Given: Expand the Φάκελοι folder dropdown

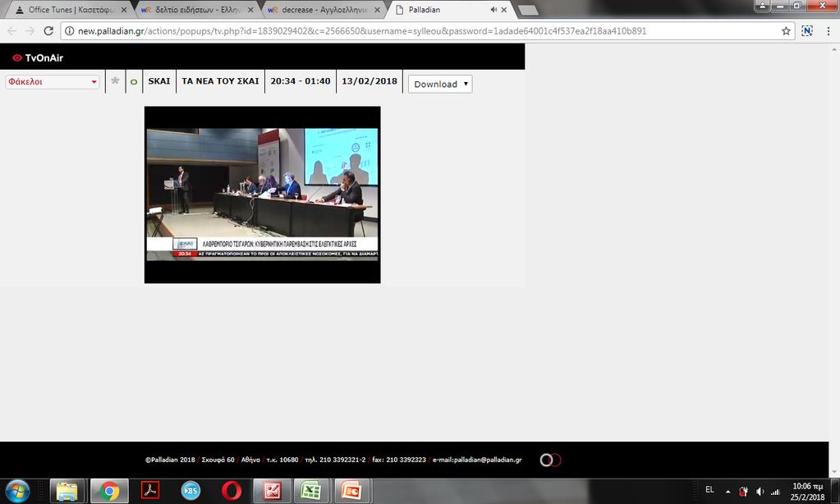Looking at the screenshot, I should coord(52,82).
